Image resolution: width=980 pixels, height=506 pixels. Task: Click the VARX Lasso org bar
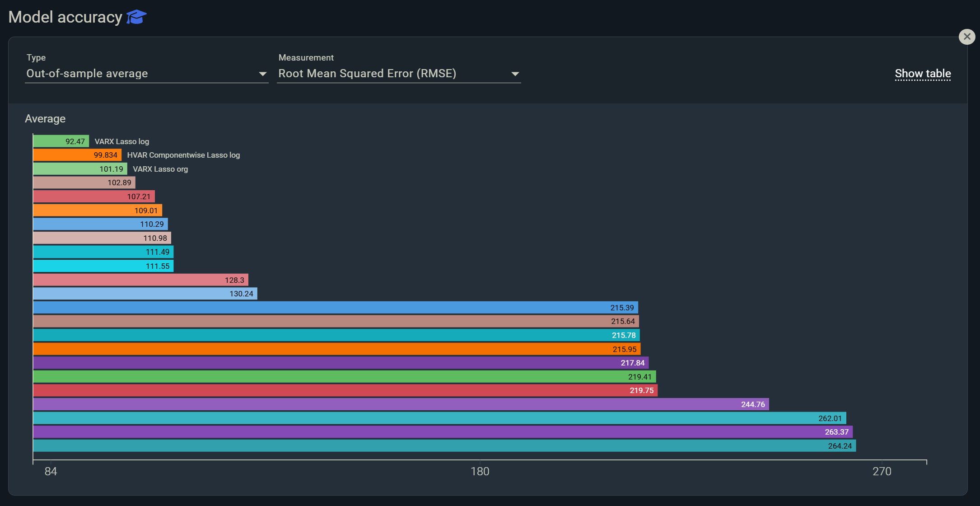click(79, 169)
